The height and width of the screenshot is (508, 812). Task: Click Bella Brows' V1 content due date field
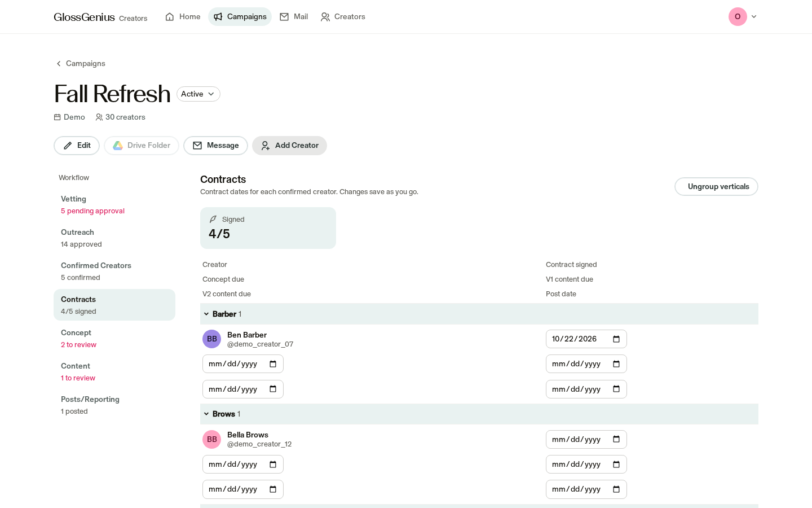click(x=586, y=465)
